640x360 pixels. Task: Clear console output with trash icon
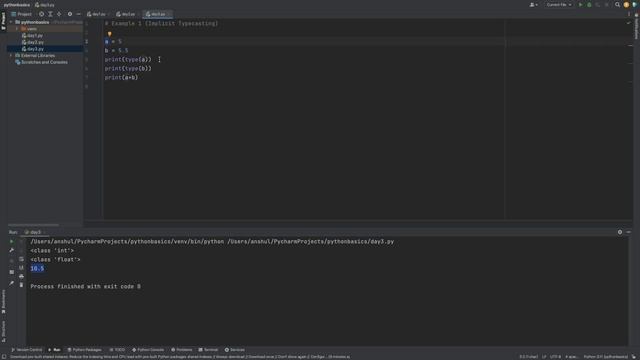click(x=21, y=285)
